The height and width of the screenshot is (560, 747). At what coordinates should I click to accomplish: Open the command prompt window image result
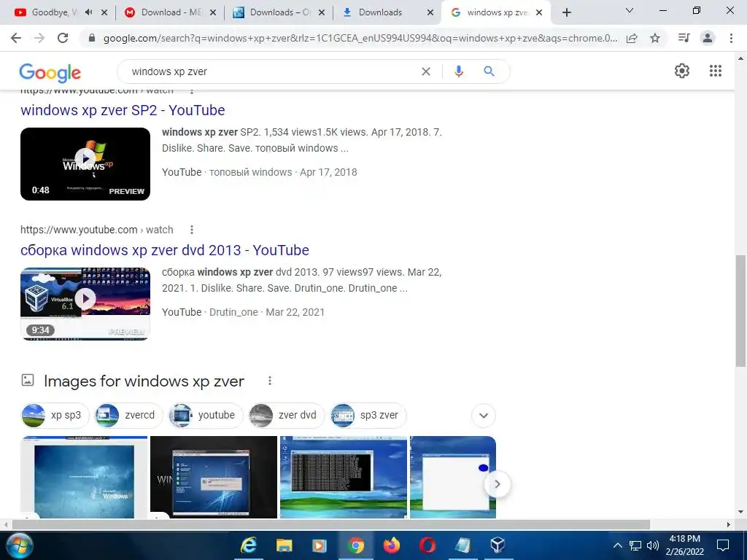(x=344, y=477)
